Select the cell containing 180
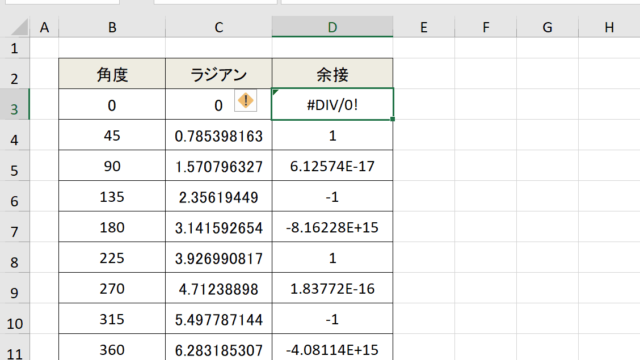This screenshot has width=640, height=360. coord(112,227)
